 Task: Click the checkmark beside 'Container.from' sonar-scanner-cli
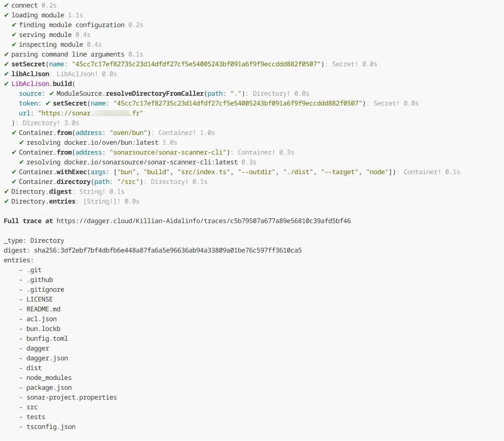point(14,152)
